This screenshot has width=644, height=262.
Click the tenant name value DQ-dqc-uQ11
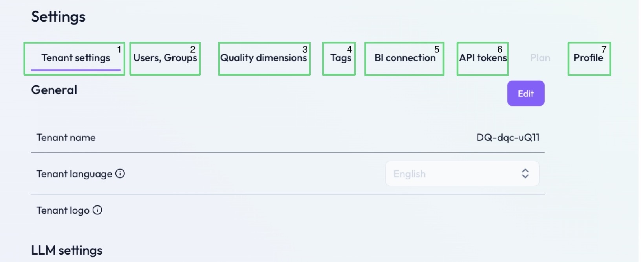(x=507, y=138)
